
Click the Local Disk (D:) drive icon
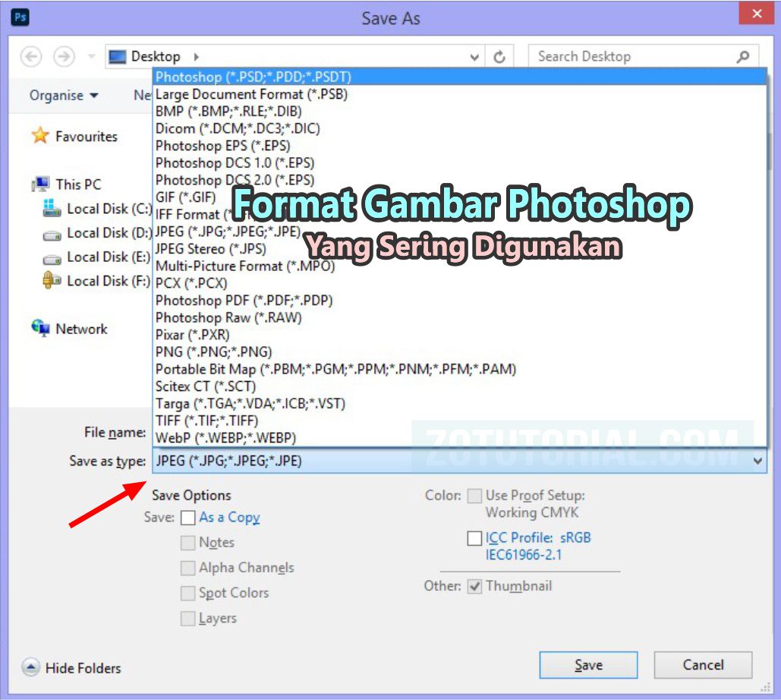click(x=52, y=234)
